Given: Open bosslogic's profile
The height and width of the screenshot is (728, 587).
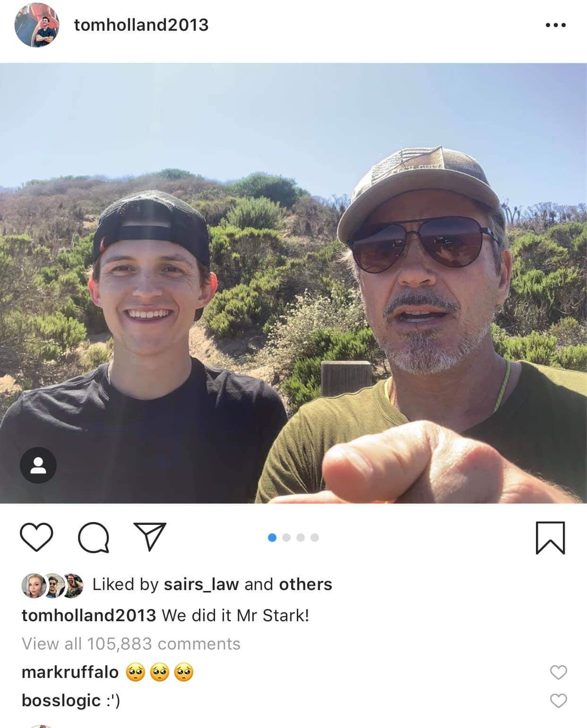Looking at the screenshot, I should pyautogui.click(x=61, y=701).
